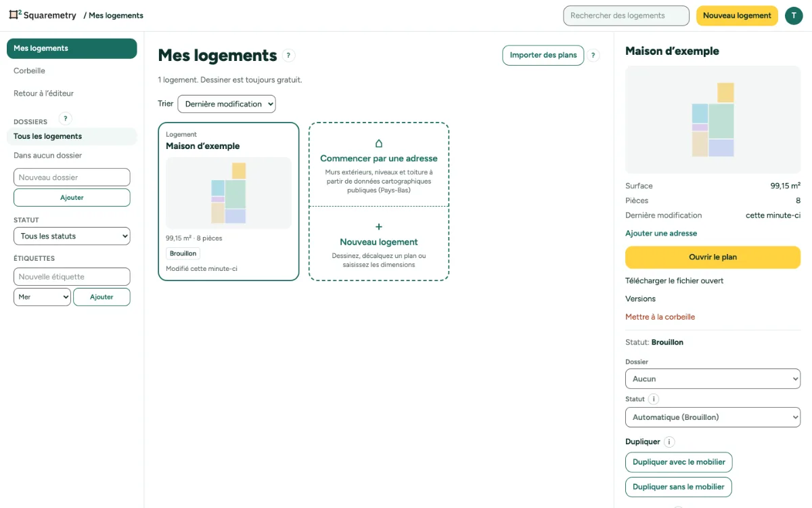Screen dimensions: 812x508
Task: Focus the Rechercher des logements search field
Action: [626, 16]
